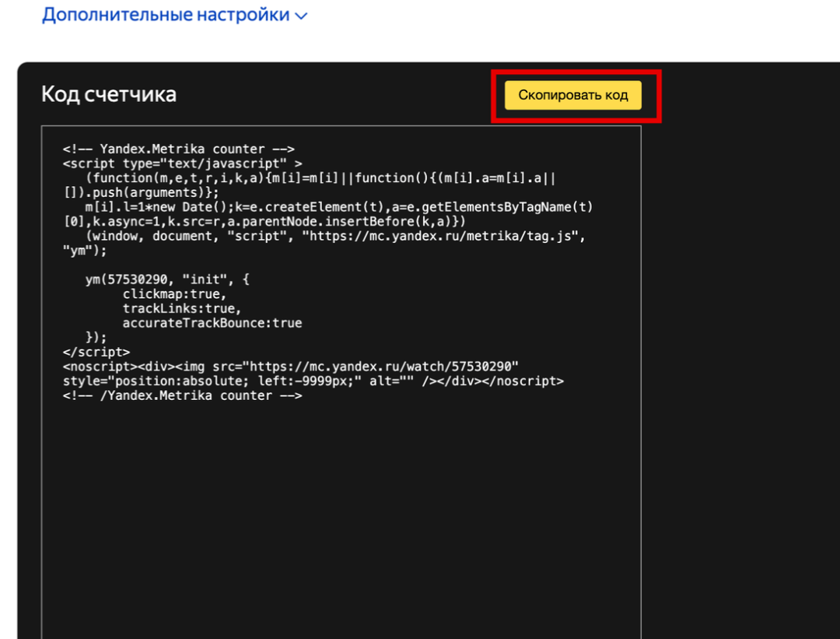Click the "[0],k.async=1,k.src=r" code line
Screen dimensions: 840x639
[264, 221]
